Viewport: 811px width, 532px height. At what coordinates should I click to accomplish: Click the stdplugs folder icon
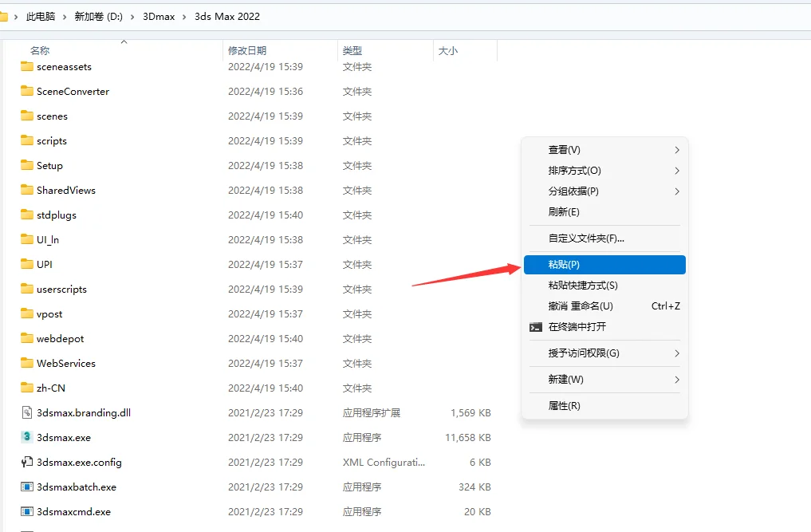click(27, 215)
